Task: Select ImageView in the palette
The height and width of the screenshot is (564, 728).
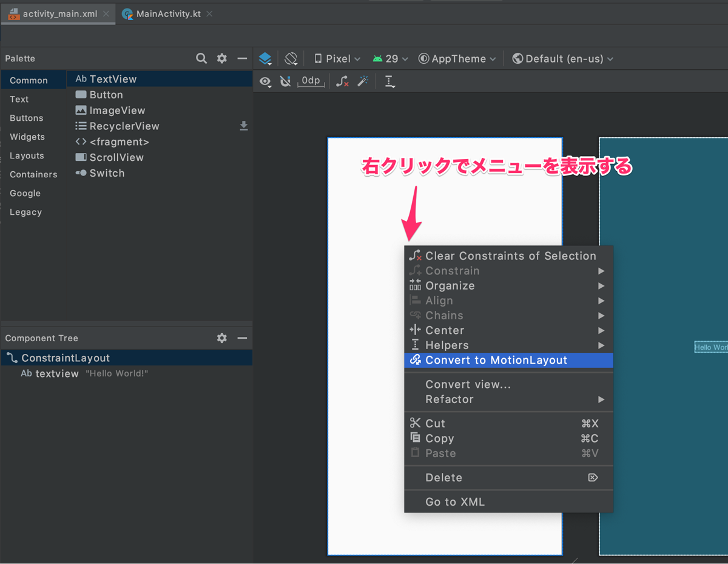Action: tap(160, 110)
